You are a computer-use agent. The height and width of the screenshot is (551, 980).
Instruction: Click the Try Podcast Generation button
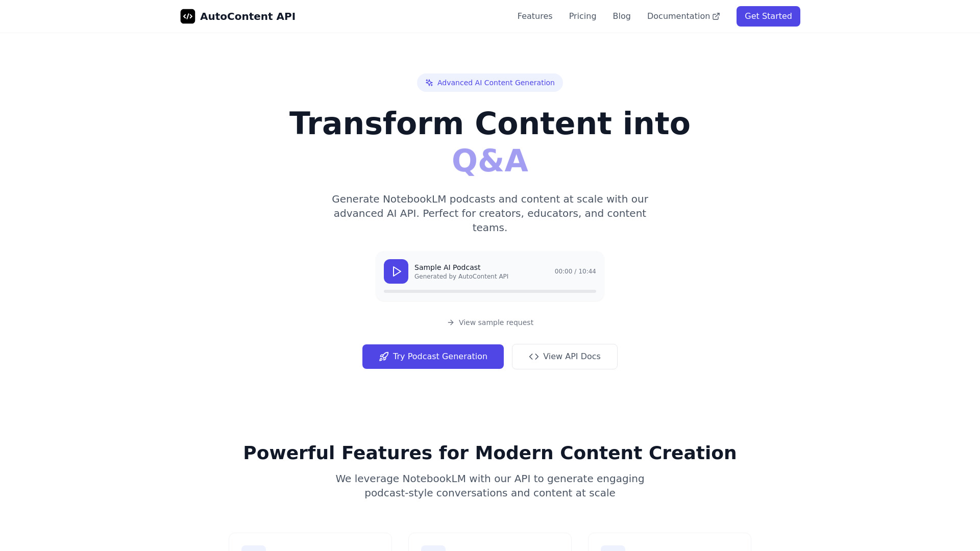(x=432, y=357)
